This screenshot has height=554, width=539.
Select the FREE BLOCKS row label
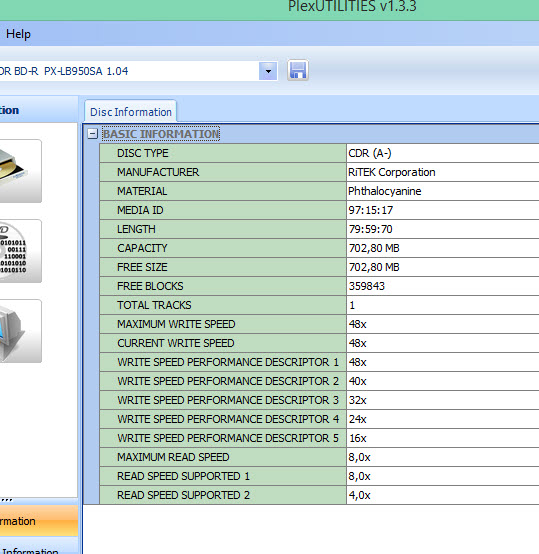click(x=150, y=286)
